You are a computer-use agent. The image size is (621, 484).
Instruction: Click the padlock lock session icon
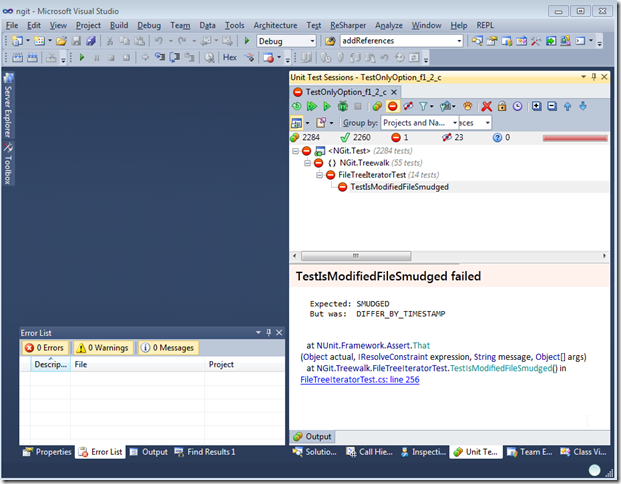point(501,106)
